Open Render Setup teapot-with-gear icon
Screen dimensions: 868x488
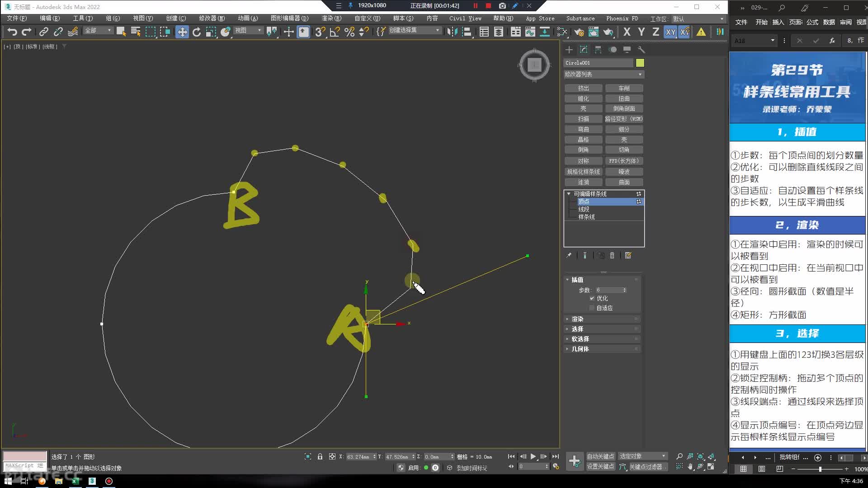[x=579, y=32]
